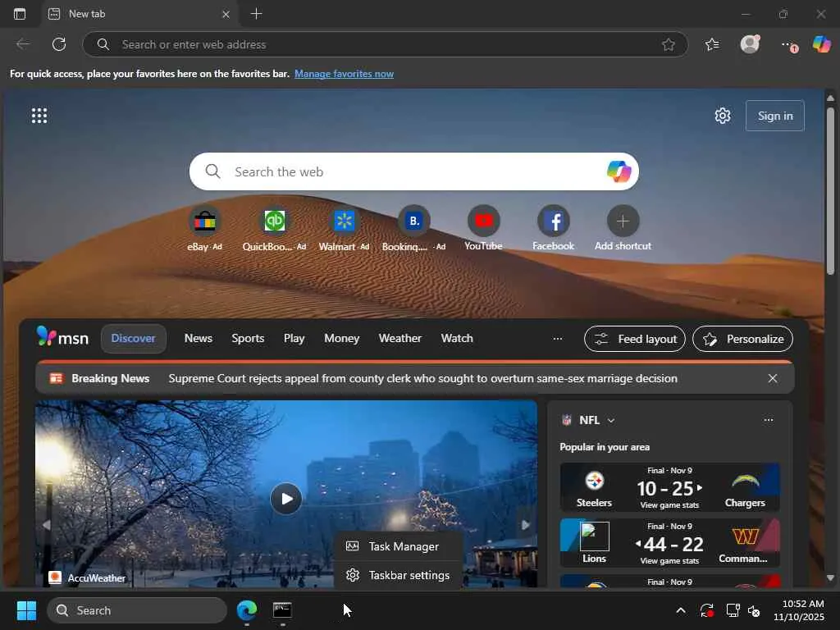Go to next carousel story
Screen dimensions: 840x630
click(x=526, y=525)
